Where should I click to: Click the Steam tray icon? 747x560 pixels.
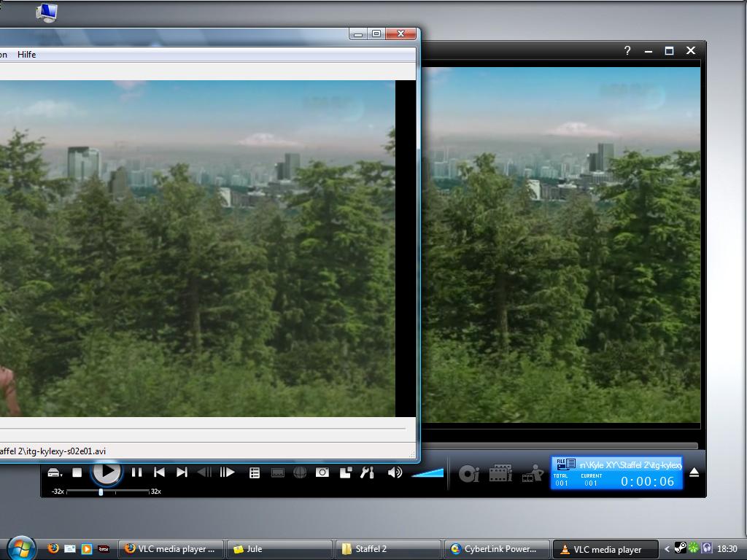point(681,548)
